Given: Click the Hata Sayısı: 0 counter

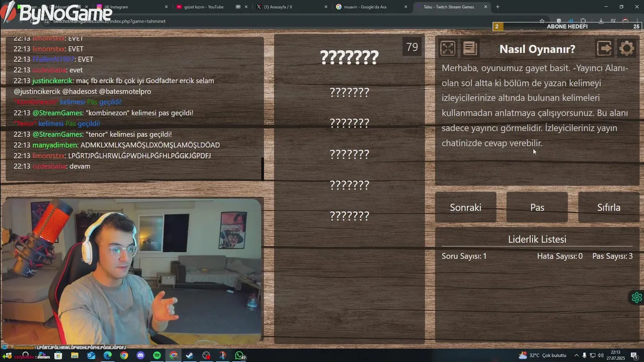Looking at the screenshot, I should [559, 256].
